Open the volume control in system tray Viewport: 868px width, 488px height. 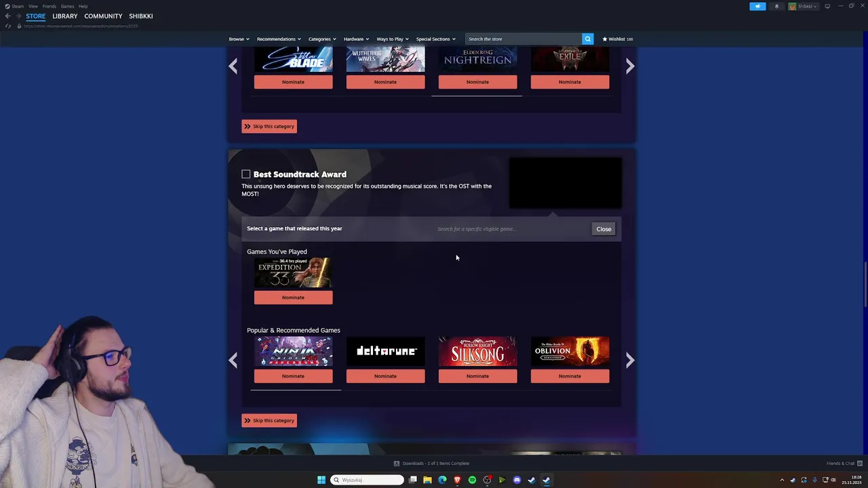[833, 480]
